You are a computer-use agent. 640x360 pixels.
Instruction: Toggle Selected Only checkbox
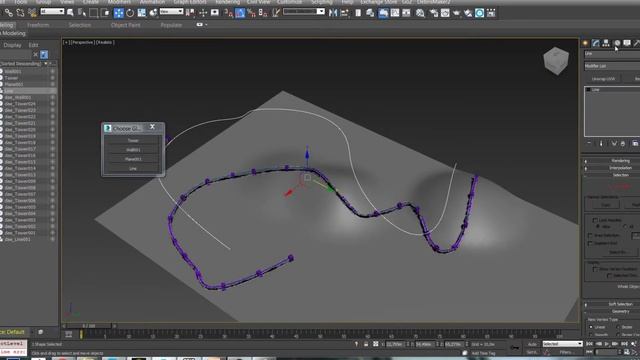[609, 276]
